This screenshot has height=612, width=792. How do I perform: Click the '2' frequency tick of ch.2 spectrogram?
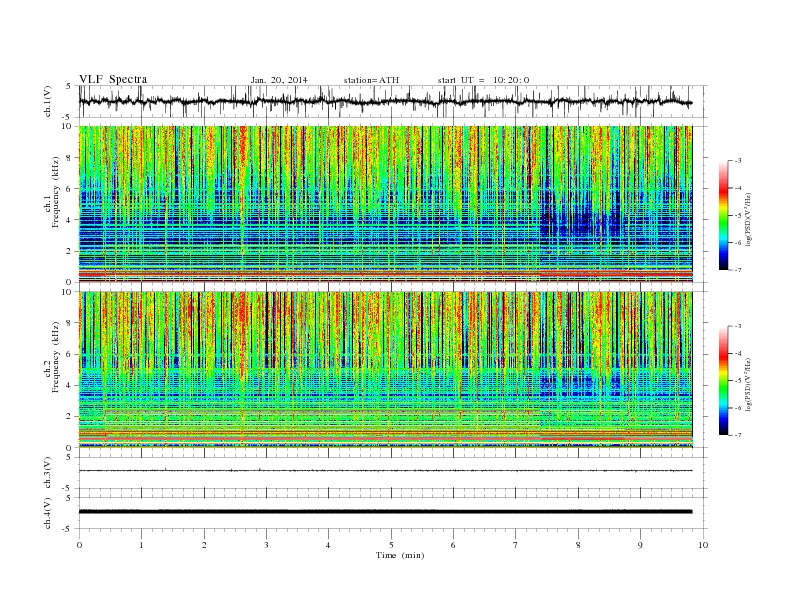(x=69, y=417)
